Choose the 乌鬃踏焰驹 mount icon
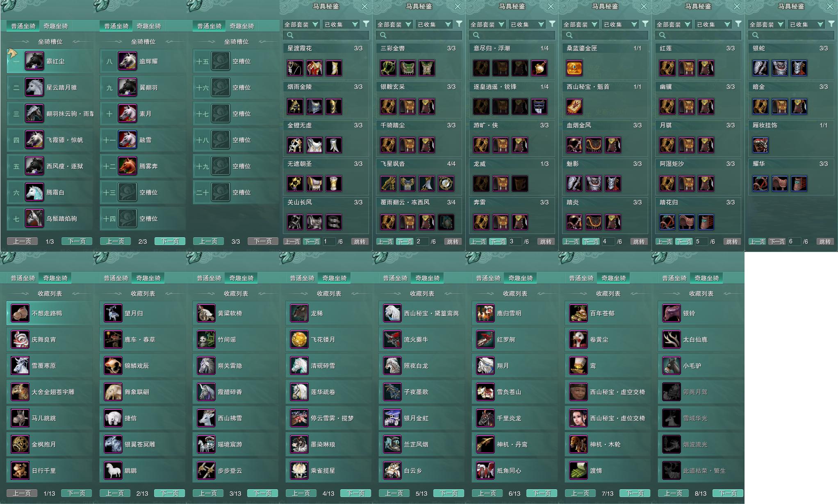Viewport: 838px width, 504px height. pyautogui.click(x=34, y=218)
